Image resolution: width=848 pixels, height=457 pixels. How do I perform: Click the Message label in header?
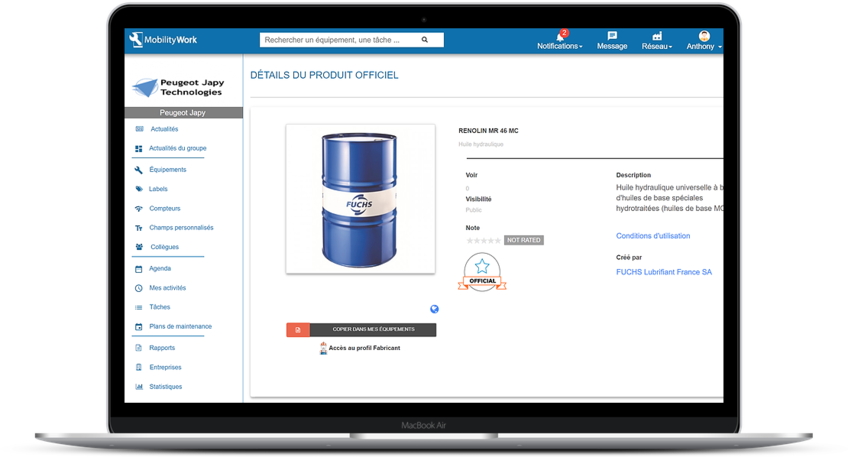click(x=612, y=47)
